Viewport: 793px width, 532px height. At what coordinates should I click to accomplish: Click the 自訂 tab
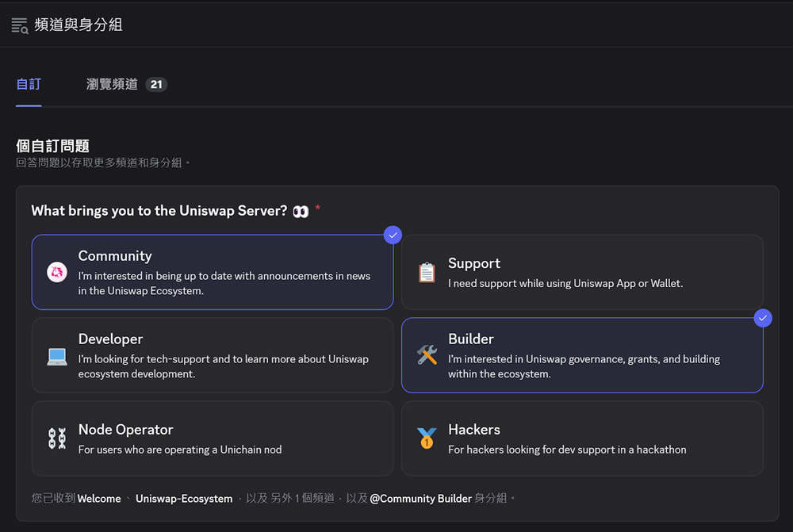28,84
